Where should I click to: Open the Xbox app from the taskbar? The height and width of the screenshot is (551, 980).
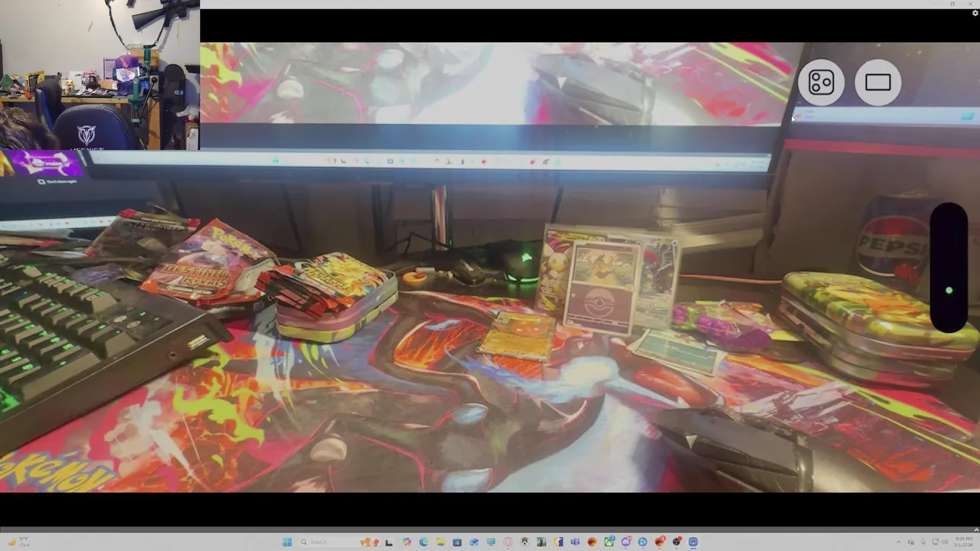[x=609, y=542]
